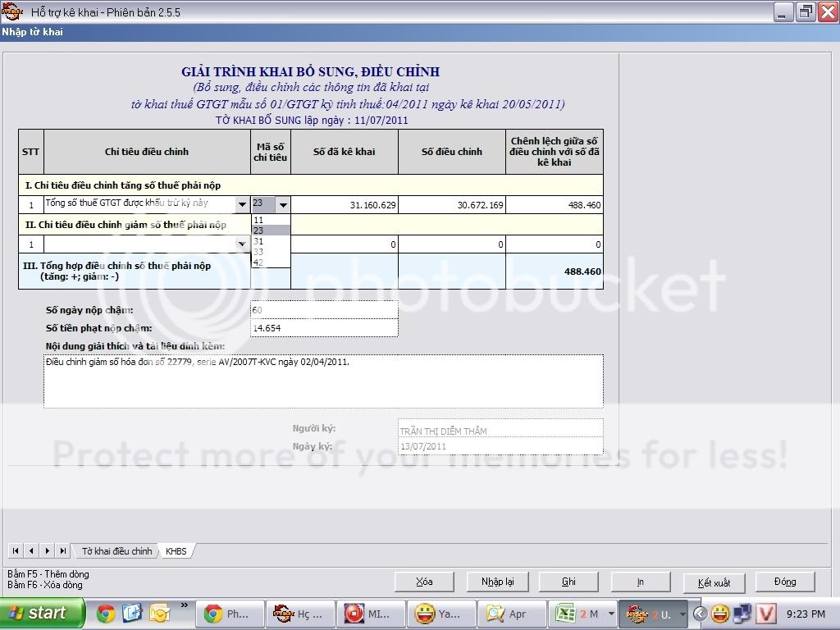This screenshot has width=840, height=630.
Task: Click the next sheet navigation arrow
Action: click(x=45, y=550)
